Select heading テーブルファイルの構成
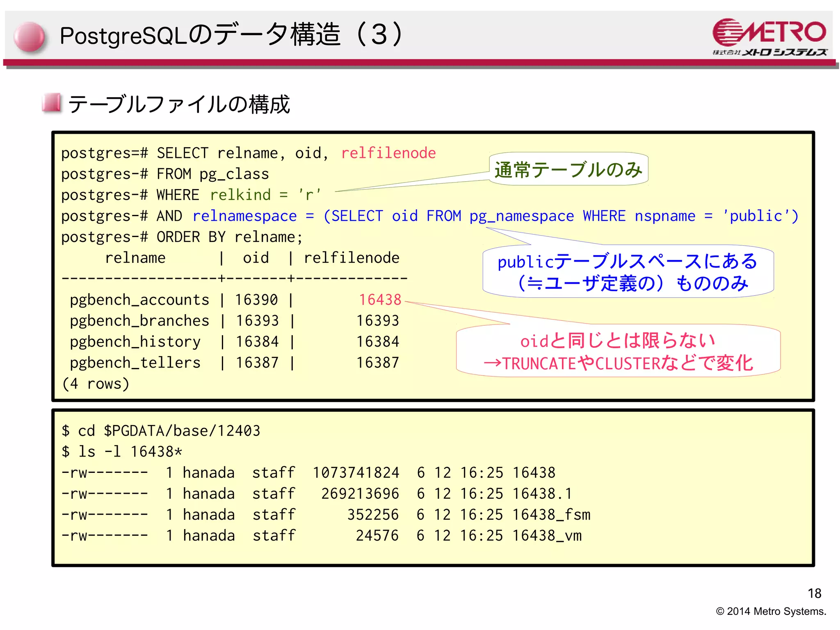Screen dimensions: 840x630 pyautogui.click(x=179, y=104)
